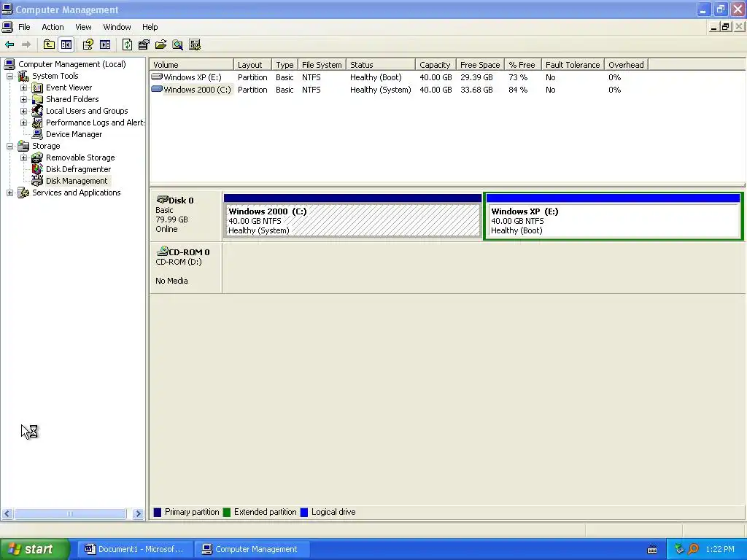This screenshot has width=747, height=560.
Task: Click the Start button
Action: pyautogui.click(x=34, y=549)
